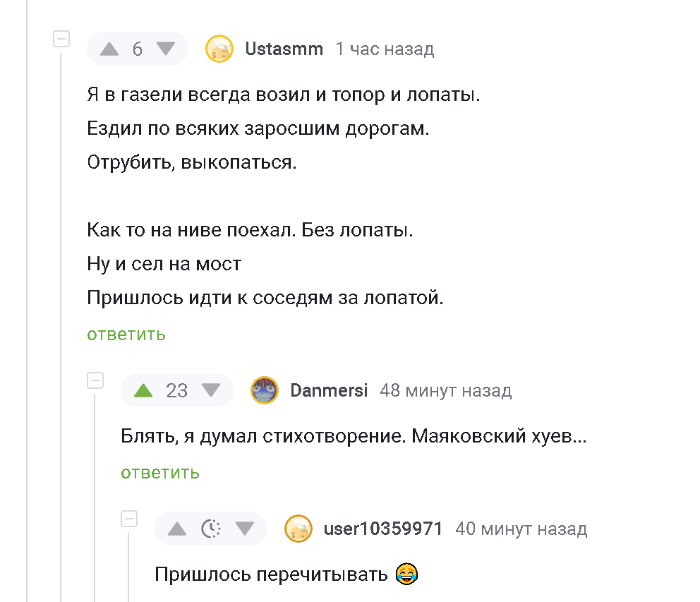This screenshot has width=700, height=602.
Task: Upvote the Ustasmm comment
Action: [109, 49]
